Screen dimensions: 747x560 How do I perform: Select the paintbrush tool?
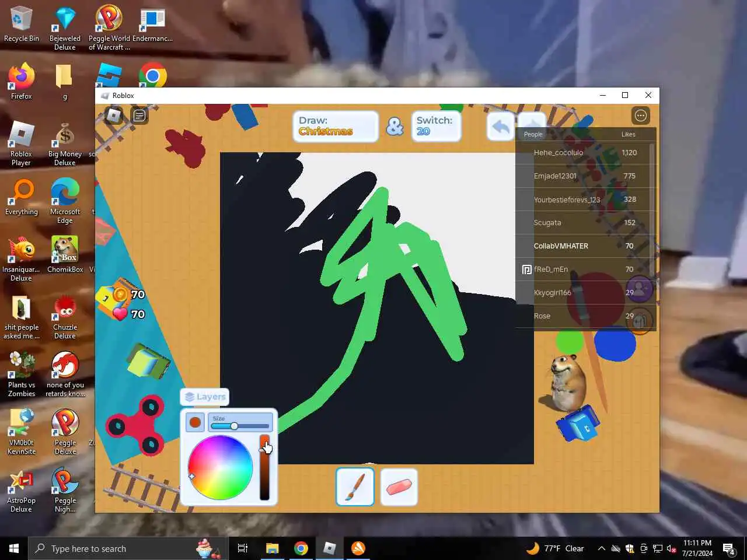click(355, 487)
